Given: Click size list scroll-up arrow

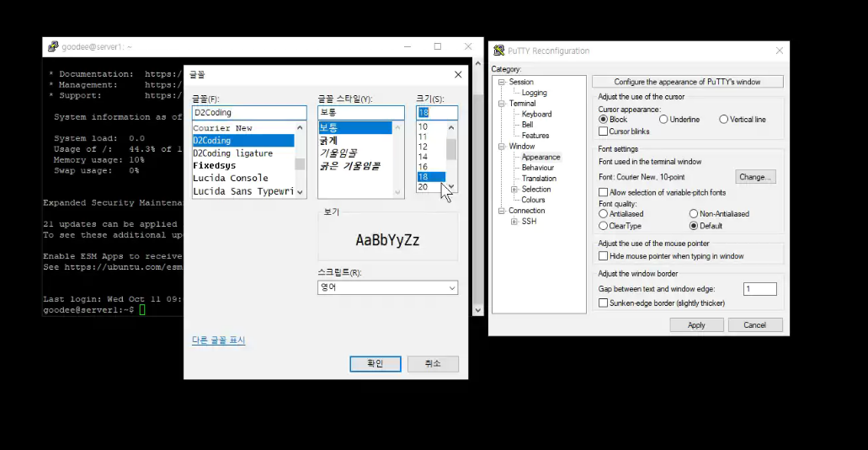Looking at the screenshot, I should tap(451, 127).
